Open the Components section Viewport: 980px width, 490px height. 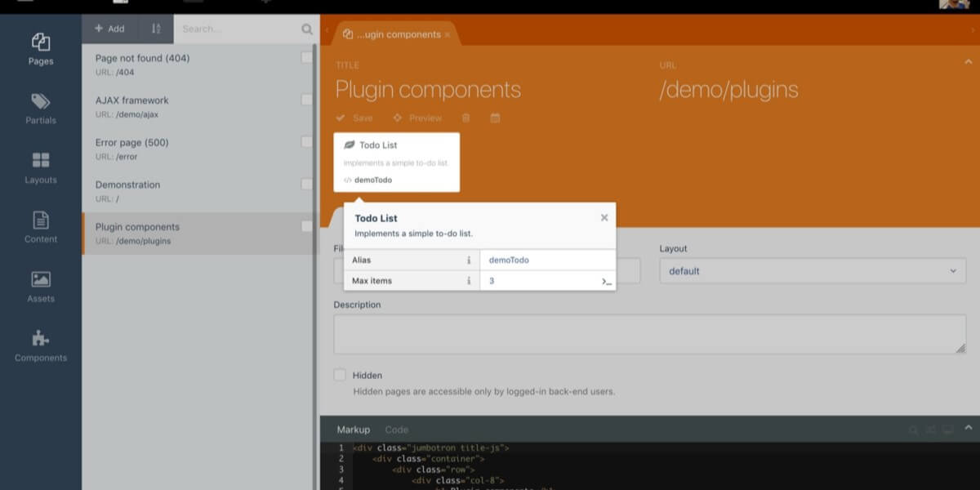coord(41,346)
